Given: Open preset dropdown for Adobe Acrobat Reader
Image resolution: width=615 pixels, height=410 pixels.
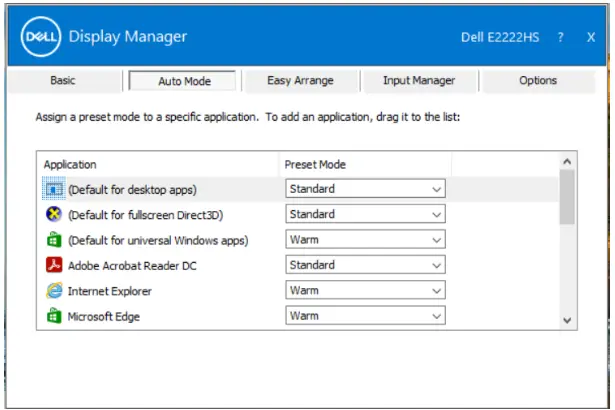Looking at the screenshot, I should [366, 265].
